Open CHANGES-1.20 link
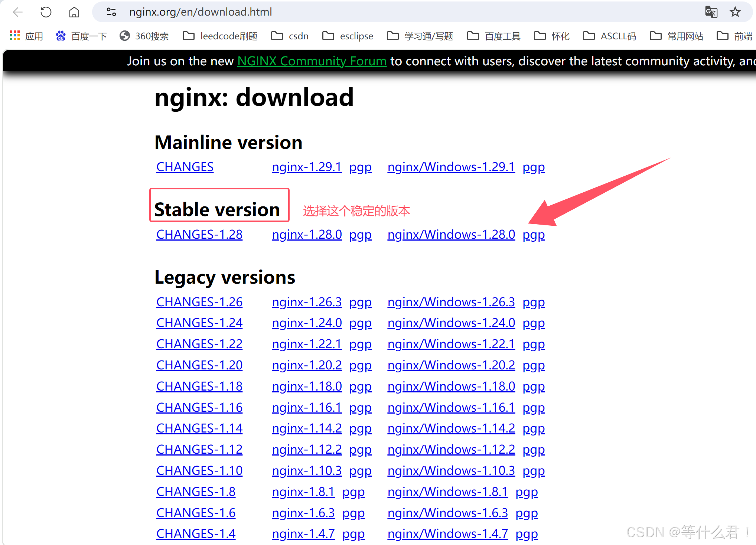 click(x=199, y=365)
